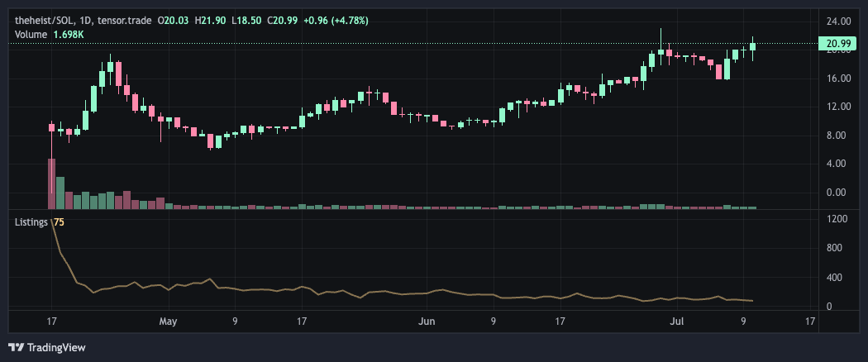Click the open price O20.03 readout
Screen dimensions: 868x362
[x=174, y=21]
